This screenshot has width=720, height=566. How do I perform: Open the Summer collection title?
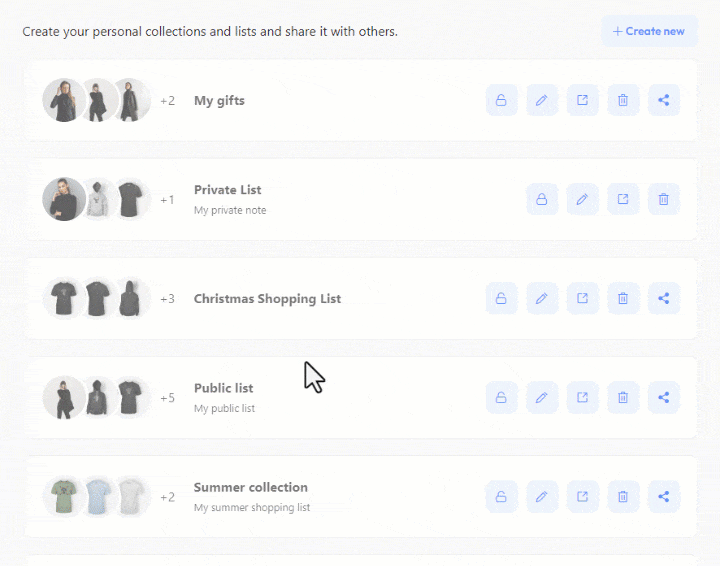tap(250, 487)
